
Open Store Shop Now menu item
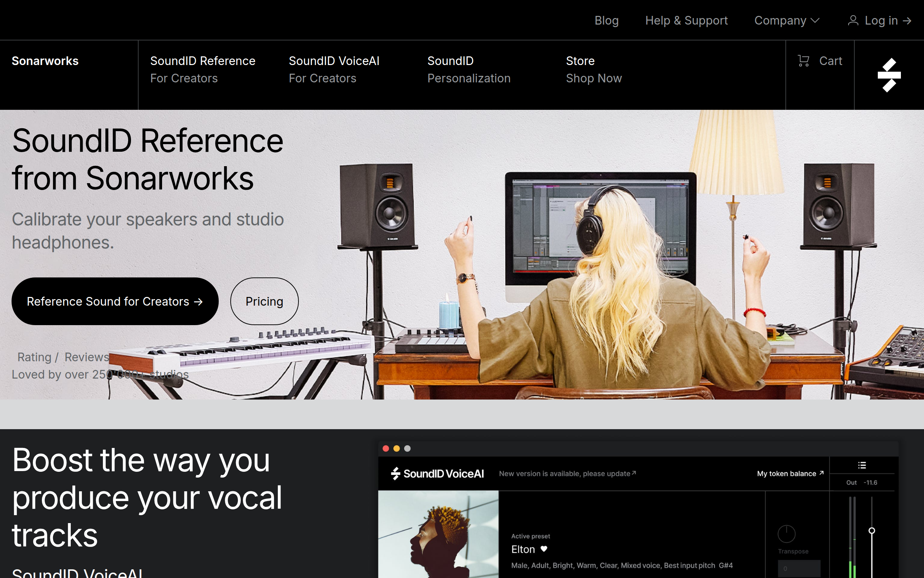click(594, 69)
